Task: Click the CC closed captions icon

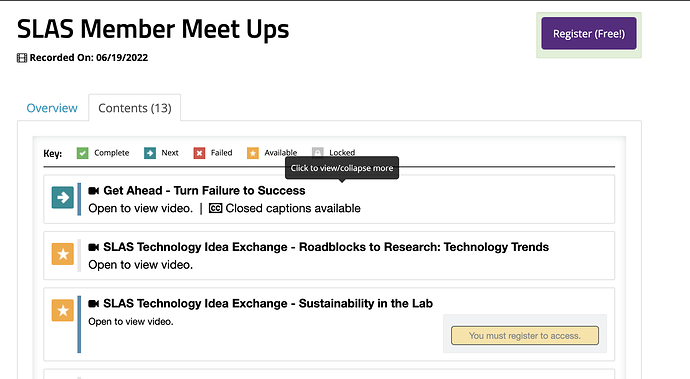Action: 215,208
